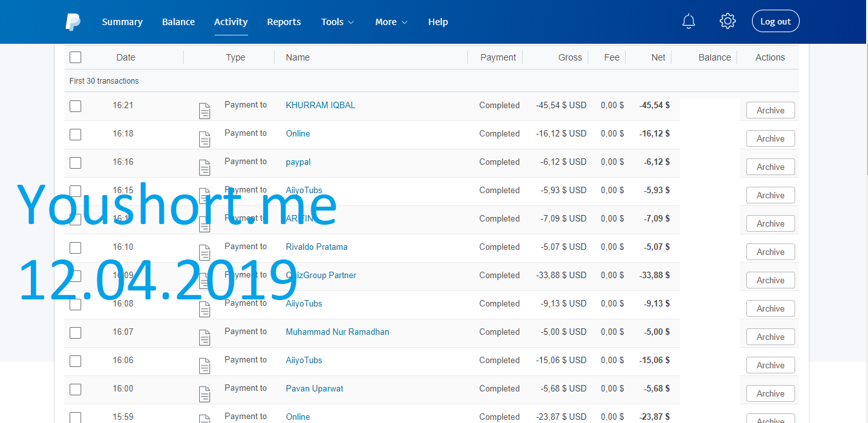Open details icon for 16:18 Online payment
The width and height of the screenshot is (868, 423).
point(204,139)
